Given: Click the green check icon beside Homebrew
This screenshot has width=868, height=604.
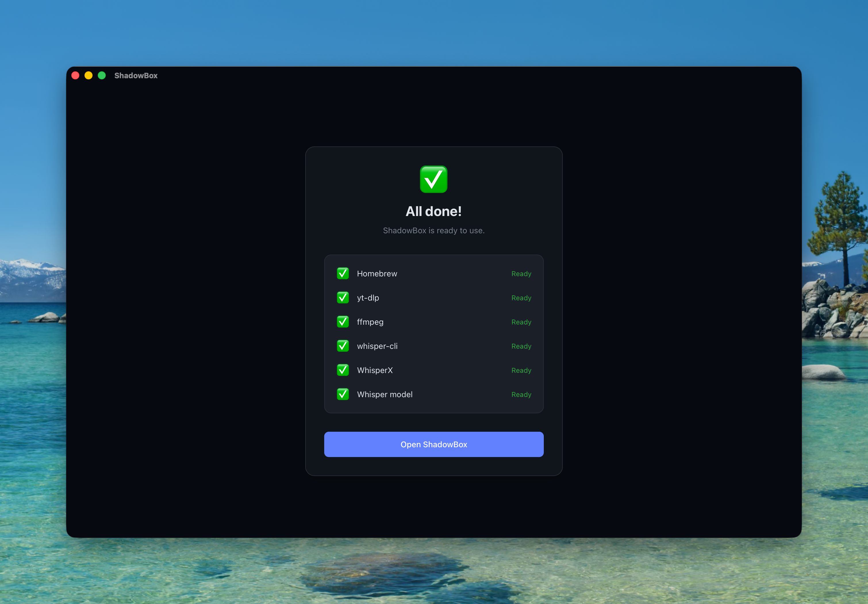Looking at the screenshot, I should point(343,274).
